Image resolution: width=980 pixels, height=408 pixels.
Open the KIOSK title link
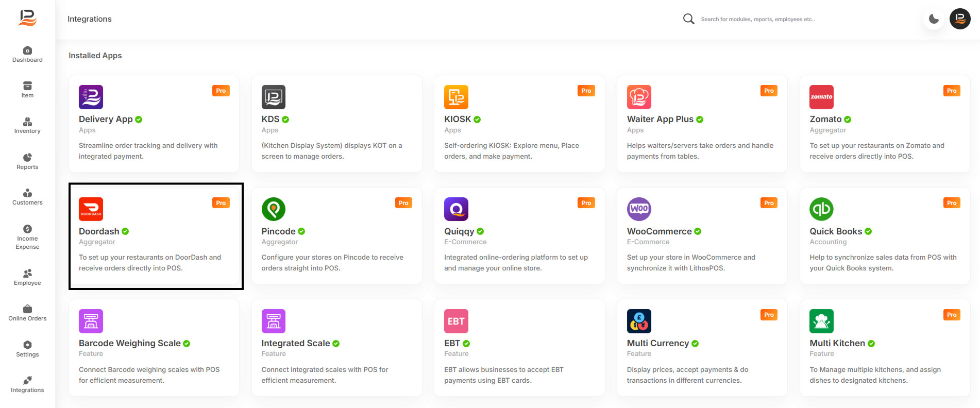[458, 119]
